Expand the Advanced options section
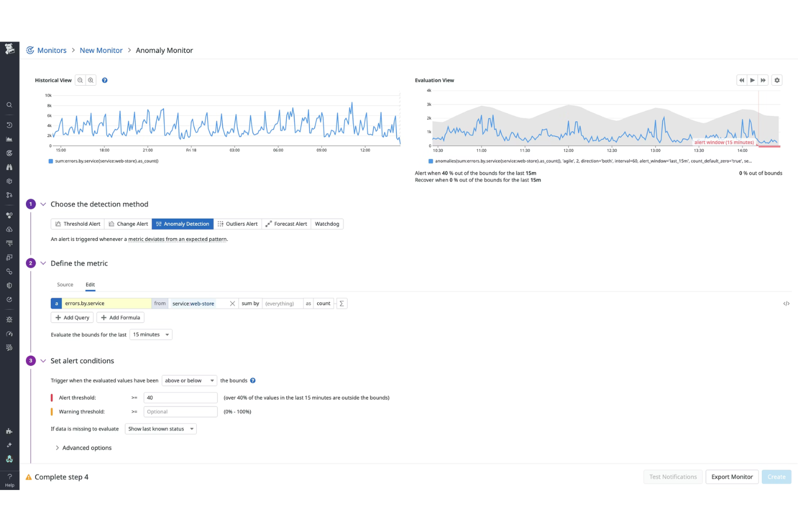This screenshot has height=532, width=798. pyautogui.click(x=84, y=447)
